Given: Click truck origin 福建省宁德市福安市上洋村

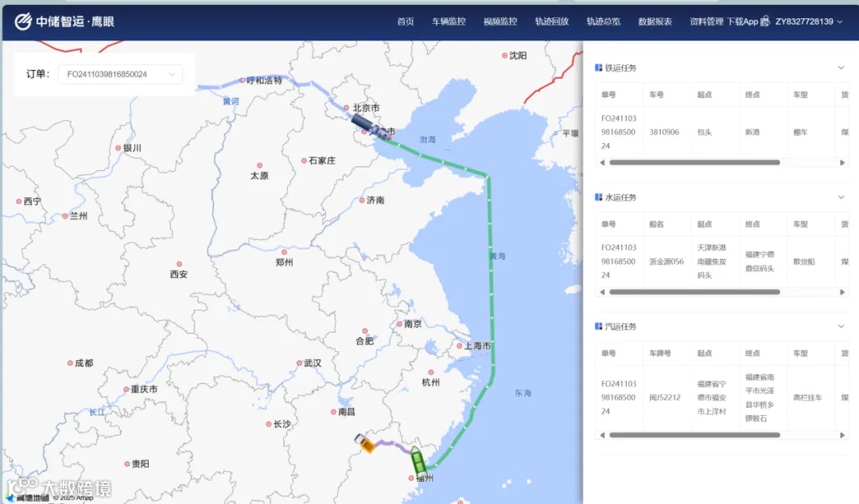Looking at the screenshot, I should (712, 397).
